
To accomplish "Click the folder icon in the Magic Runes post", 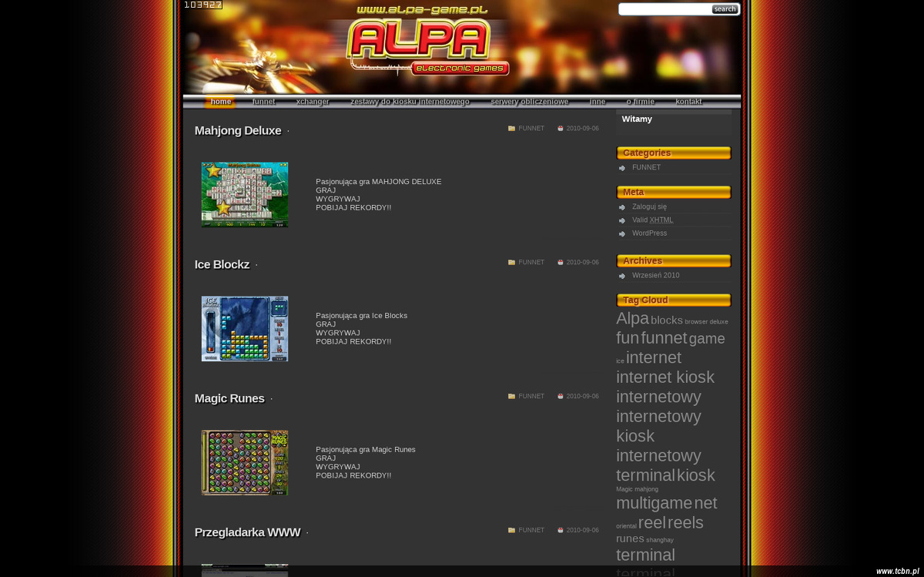I will (511, 397).
